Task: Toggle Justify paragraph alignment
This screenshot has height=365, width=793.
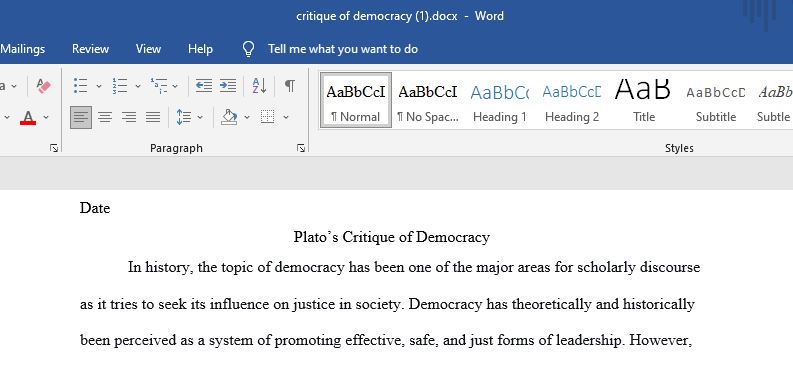Action: coord(153,117)
